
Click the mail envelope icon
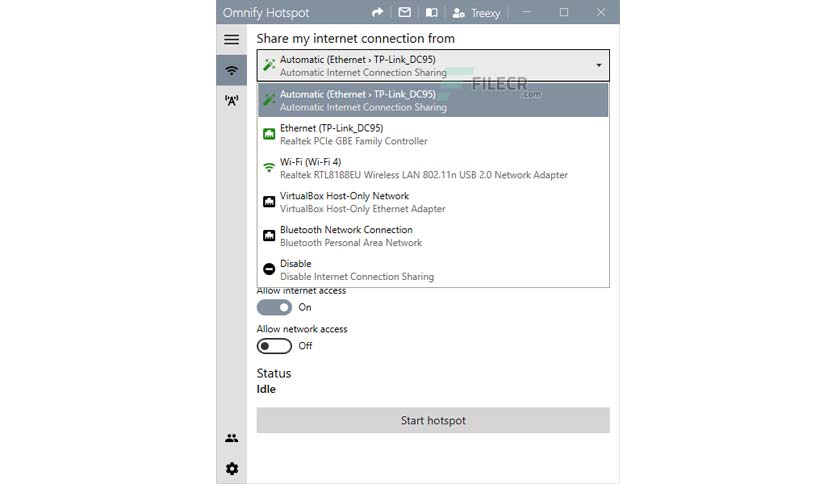click(x=405, y=12)
